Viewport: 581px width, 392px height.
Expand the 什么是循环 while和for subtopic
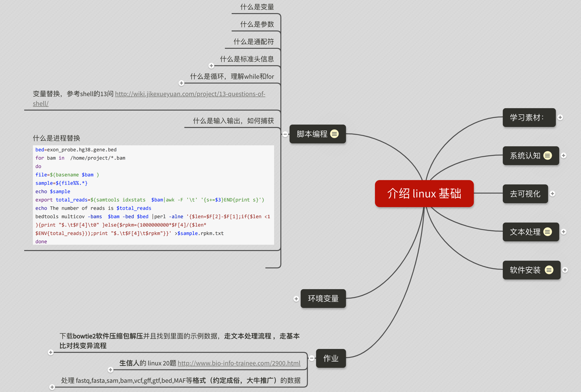click(x=182, y=83)
